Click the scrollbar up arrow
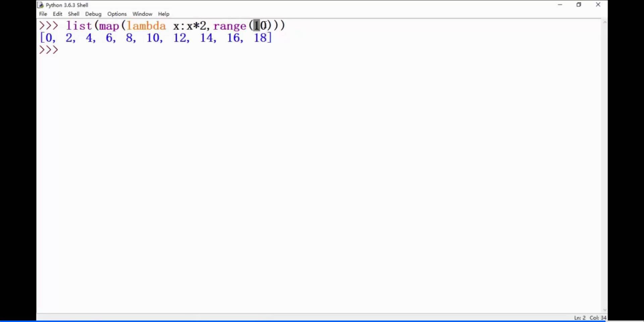 pos(605,22)
